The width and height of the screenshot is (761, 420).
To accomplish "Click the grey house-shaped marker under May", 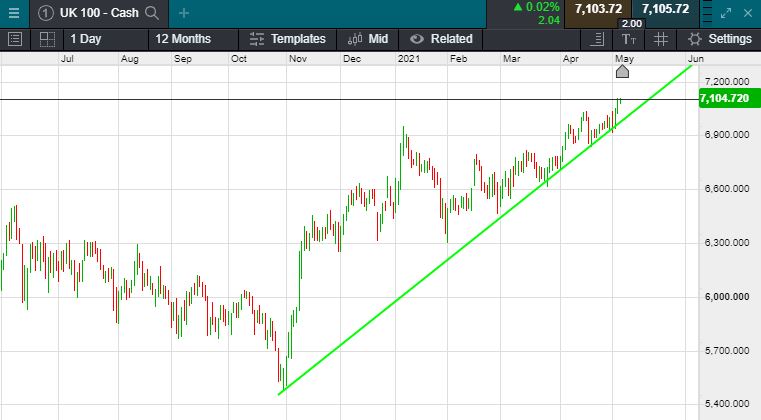I will click(622, 71).
